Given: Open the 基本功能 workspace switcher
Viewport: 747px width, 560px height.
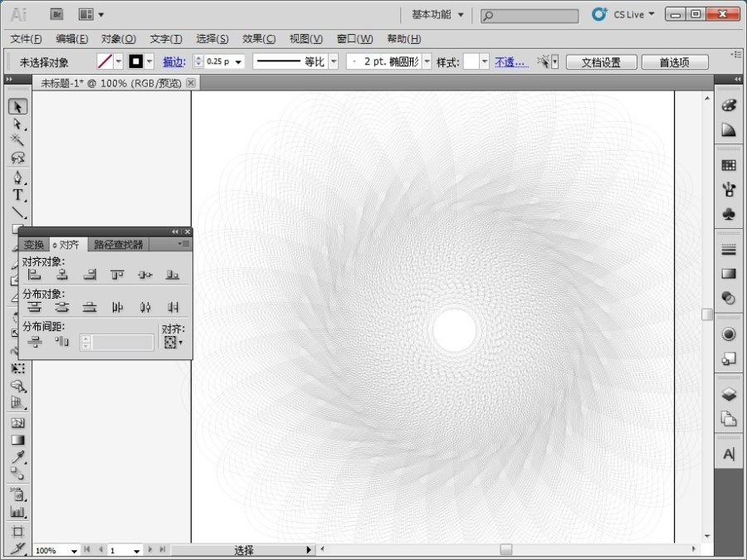Looking at the screenshot, I should pos(437,15).
